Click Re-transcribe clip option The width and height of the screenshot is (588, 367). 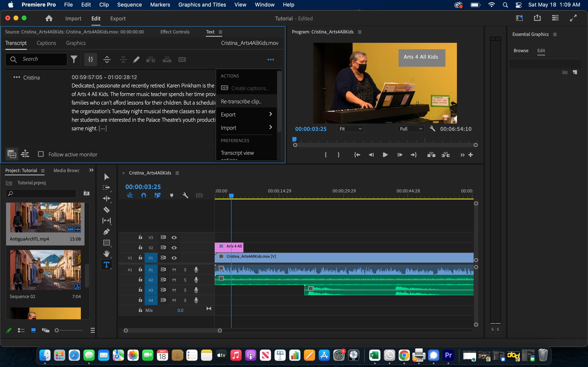pos(241,102)
